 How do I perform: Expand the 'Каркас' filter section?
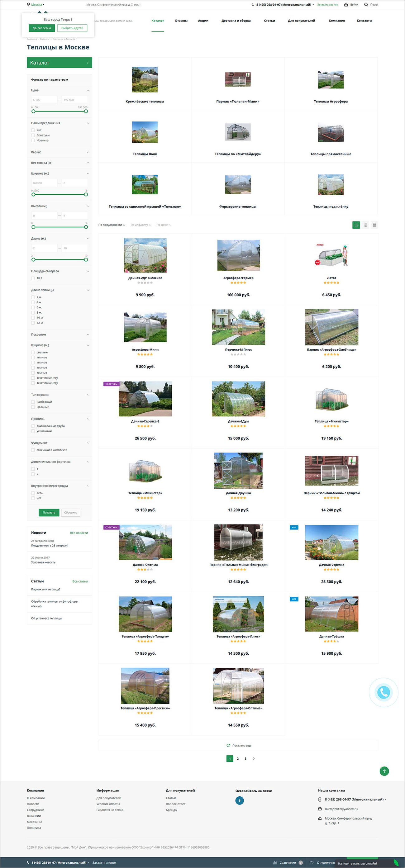pyautogui.click(x=60, y=152)
